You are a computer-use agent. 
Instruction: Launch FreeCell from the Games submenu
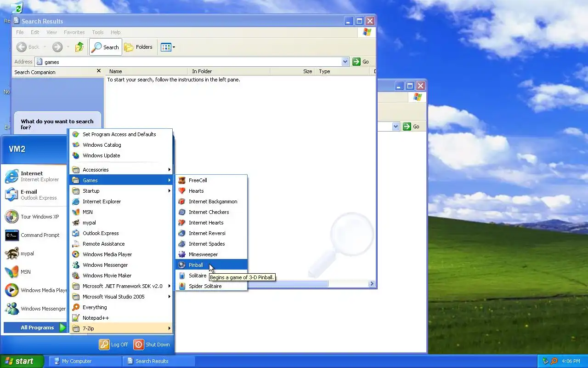tap(211, 180)
